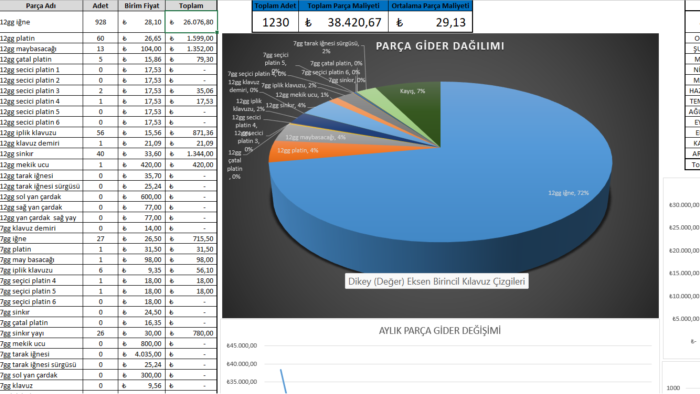
Task: Click the 12gg secici platin 3 cell
Action: [x=41, y=91]
